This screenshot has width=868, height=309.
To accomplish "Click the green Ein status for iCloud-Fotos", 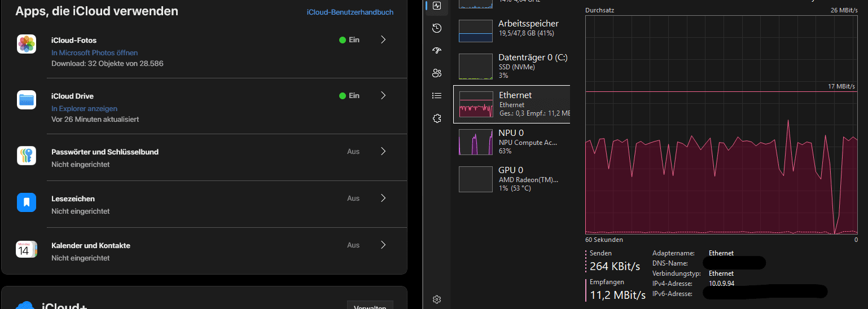I will click(349, 40).
